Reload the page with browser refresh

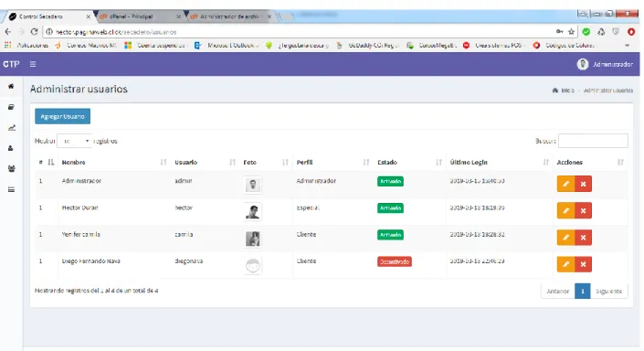pos(34,32)
